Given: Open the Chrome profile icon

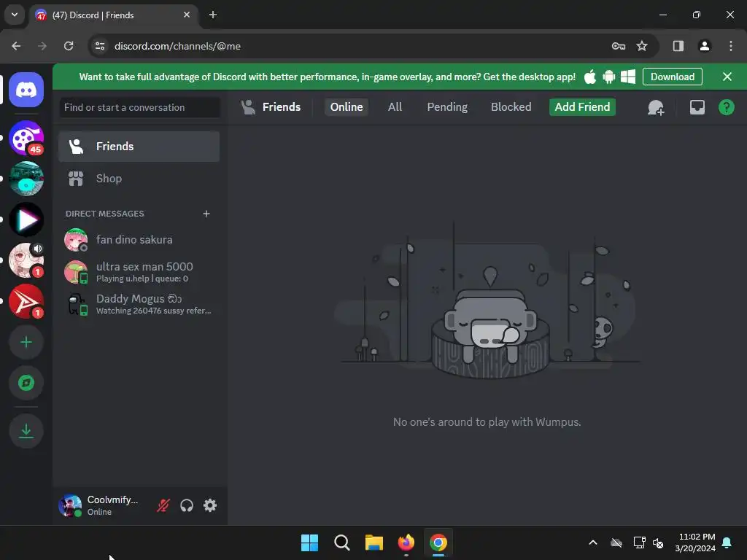Looking at the screenshot, I should tap(704, 46).
